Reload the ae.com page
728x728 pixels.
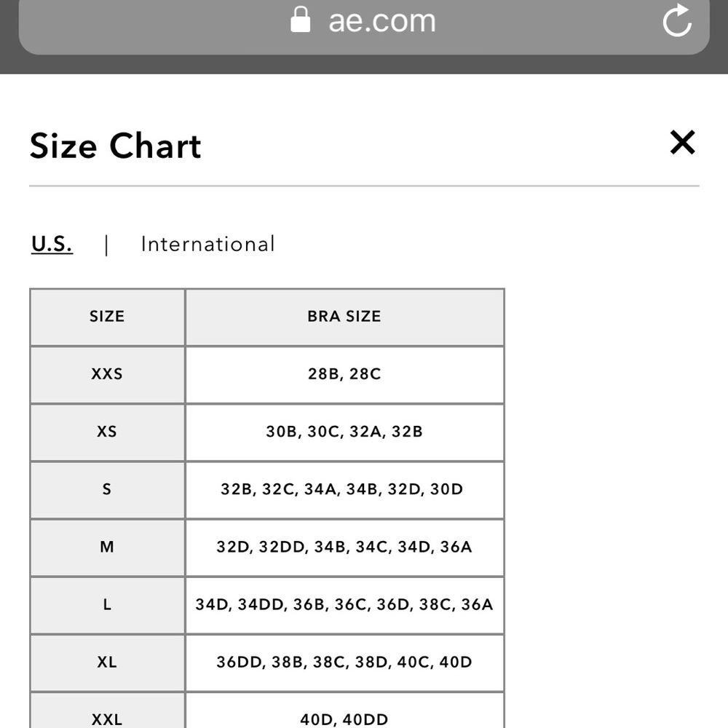coord(677,20)
